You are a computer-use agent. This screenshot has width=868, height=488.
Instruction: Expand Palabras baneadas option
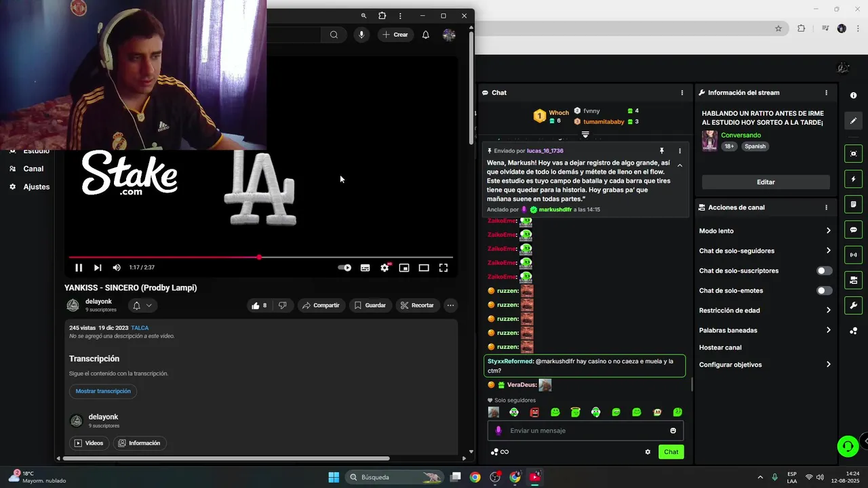point(765,330)
